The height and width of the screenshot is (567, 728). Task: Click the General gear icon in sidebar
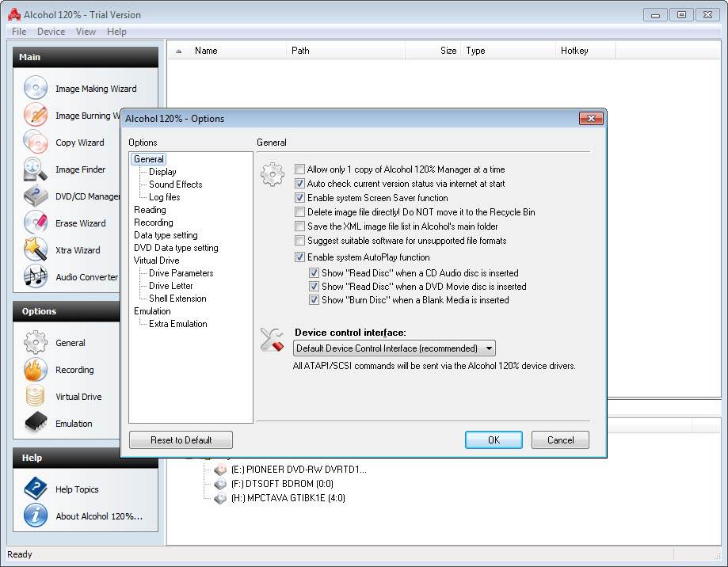click(x=36, y=342)
